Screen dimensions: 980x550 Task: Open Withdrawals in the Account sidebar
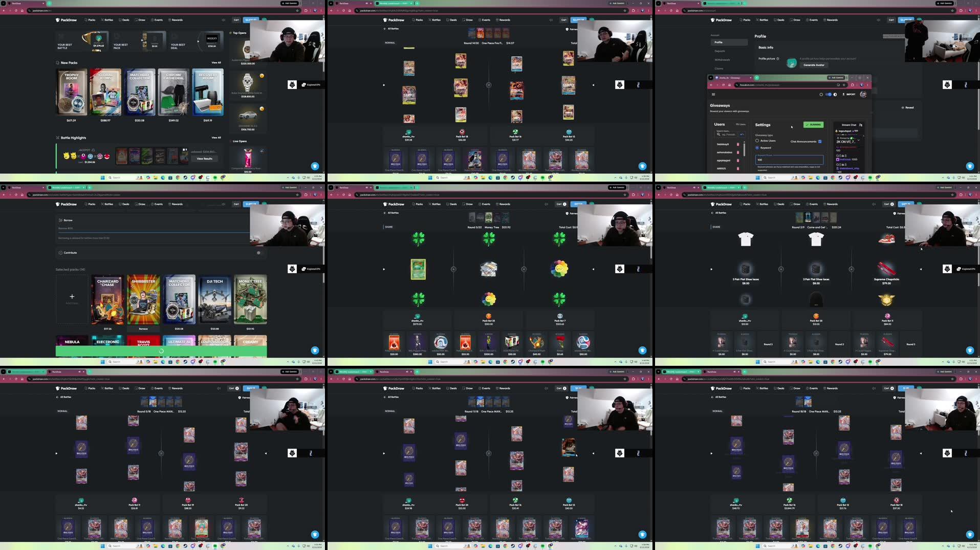[x=722, y=60]
